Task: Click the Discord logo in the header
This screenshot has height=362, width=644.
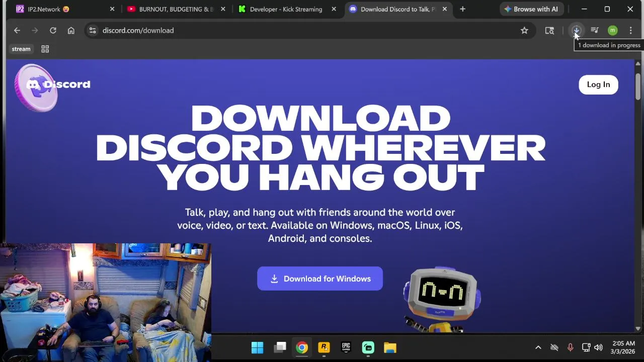Action: (x=58, y=84)
